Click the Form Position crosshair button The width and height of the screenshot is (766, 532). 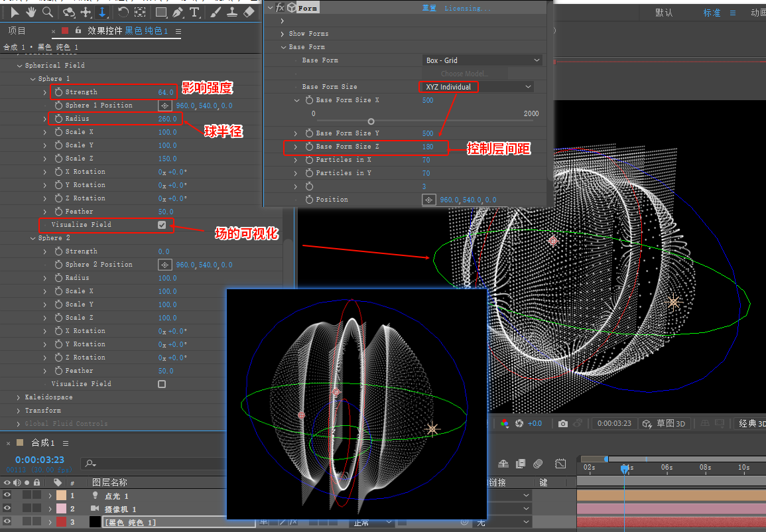point(429,200)
